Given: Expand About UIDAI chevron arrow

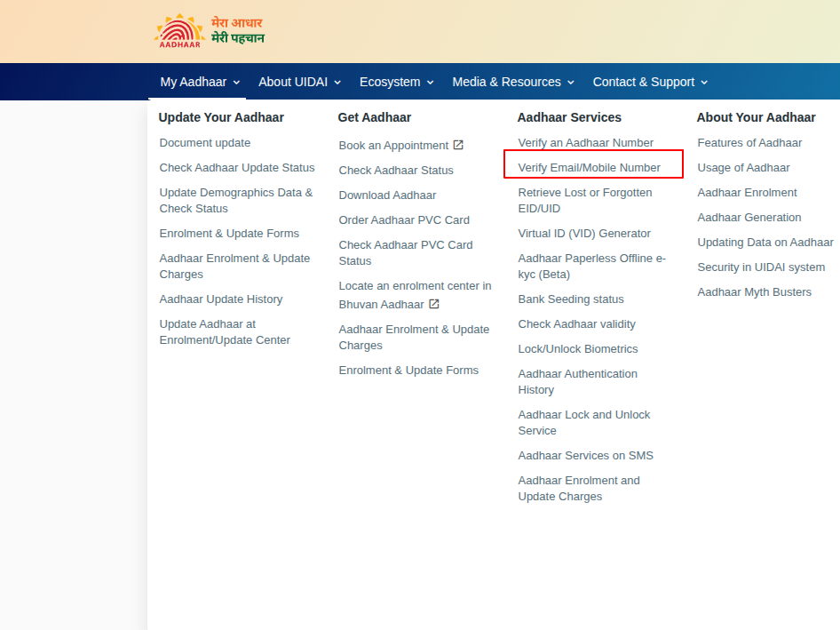Looking at the screenshot, I should coord(337,82).
